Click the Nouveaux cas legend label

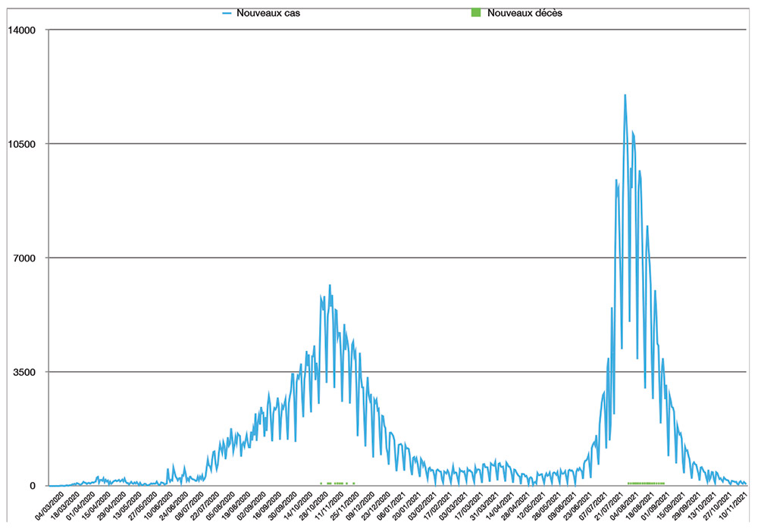[262, 13]
